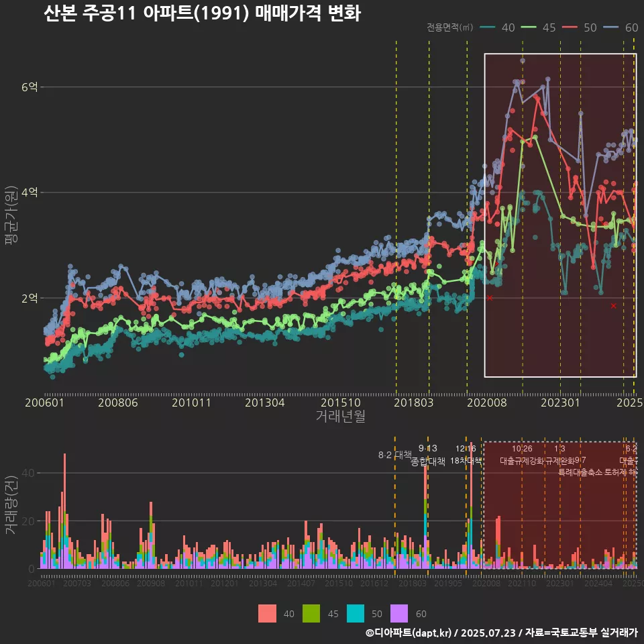Click the 10·26 대출규제강화 policy annotation

click(522, 454)
